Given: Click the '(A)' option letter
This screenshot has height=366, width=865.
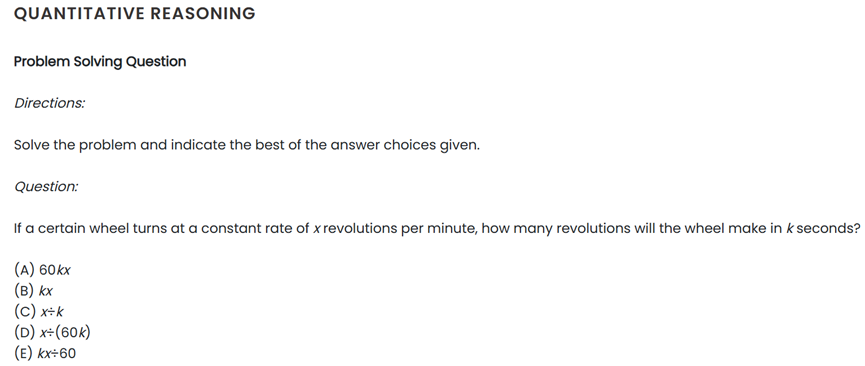Looking at the screenshot, I should (x=25, y=270).
